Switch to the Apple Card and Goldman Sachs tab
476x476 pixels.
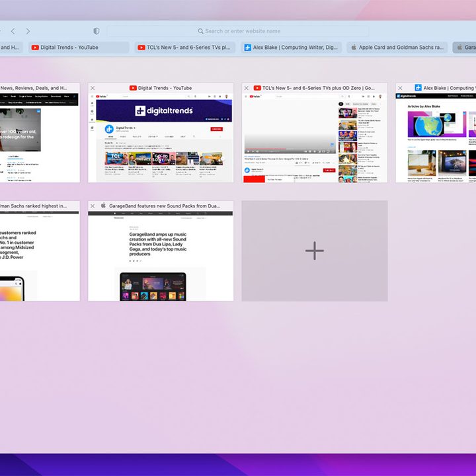coord(397,48)
